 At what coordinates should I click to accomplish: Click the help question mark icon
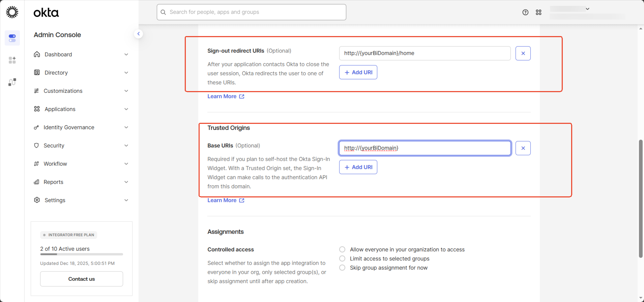click(x=525, y=12)
